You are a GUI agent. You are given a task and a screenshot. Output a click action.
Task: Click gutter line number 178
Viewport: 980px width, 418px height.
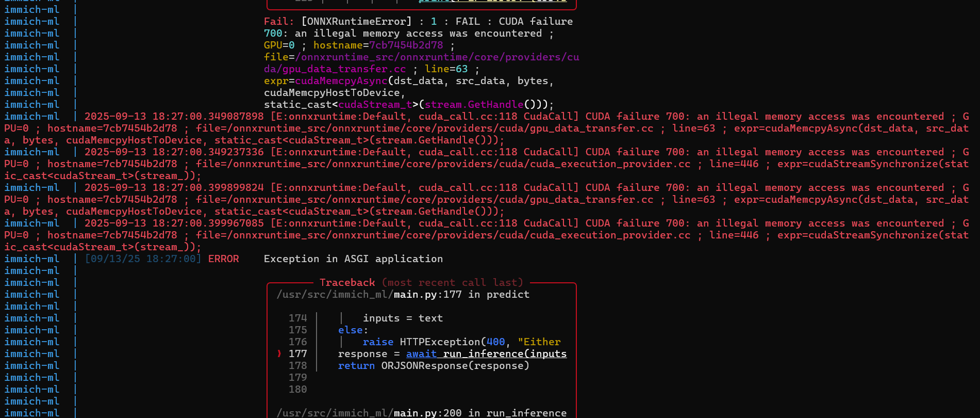coord(297,365)
